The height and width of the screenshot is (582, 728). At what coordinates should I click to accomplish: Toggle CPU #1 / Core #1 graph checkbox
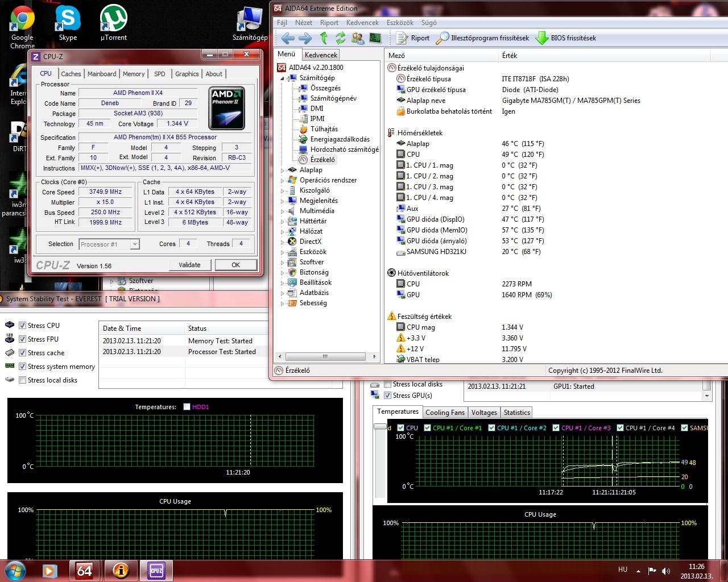(x=427, y=428)
